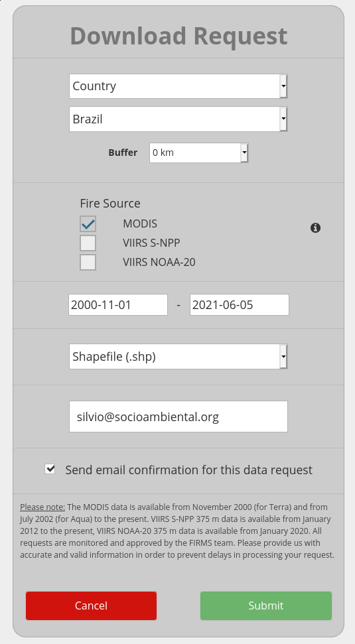The image size is (355, 644).
Task: Click the VIIRS NOAA-20 label text
Action: 159,262
